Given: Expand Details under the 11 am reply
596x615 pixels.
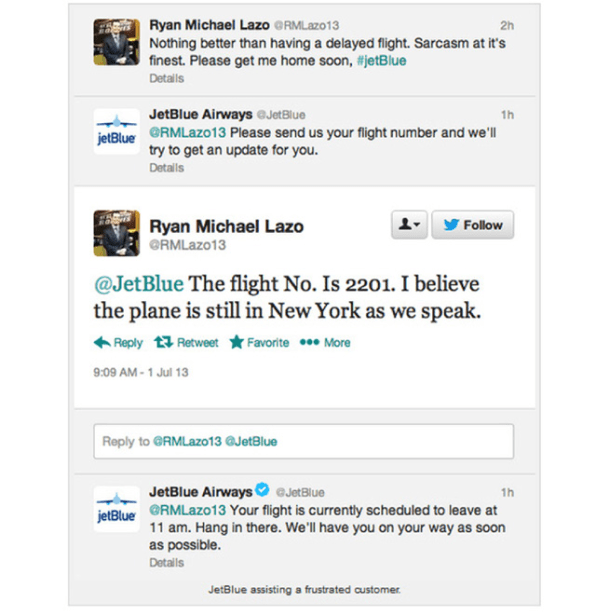Looking at the screenshot, I should pos(167,563).
